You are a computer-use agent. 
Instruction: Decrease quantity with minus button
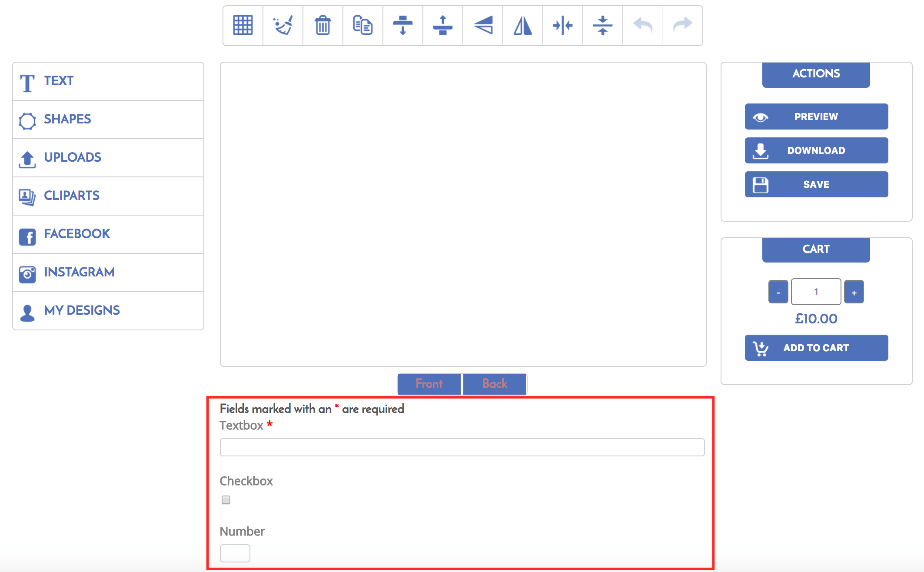coord(778,292)
